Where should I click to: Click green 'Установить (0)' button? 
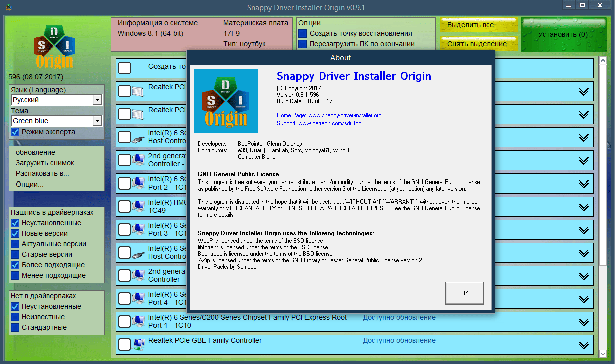[563, 34]
